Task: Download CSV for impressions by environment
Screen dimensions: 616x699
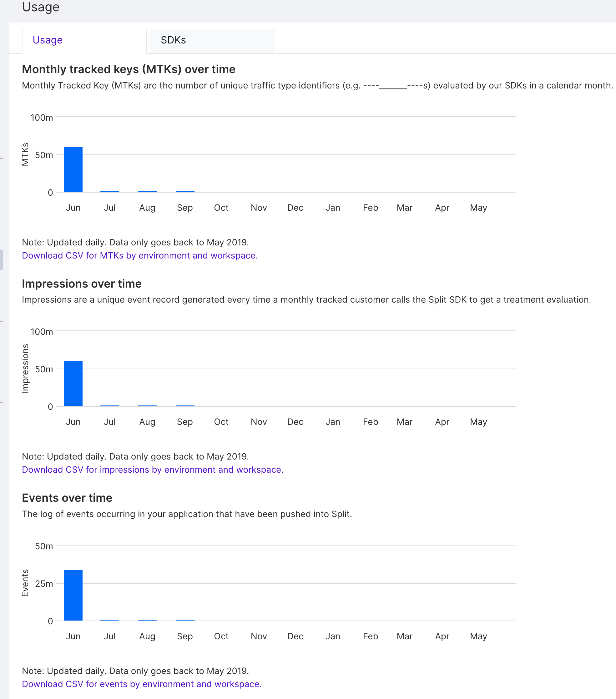Action: [153, 470]
